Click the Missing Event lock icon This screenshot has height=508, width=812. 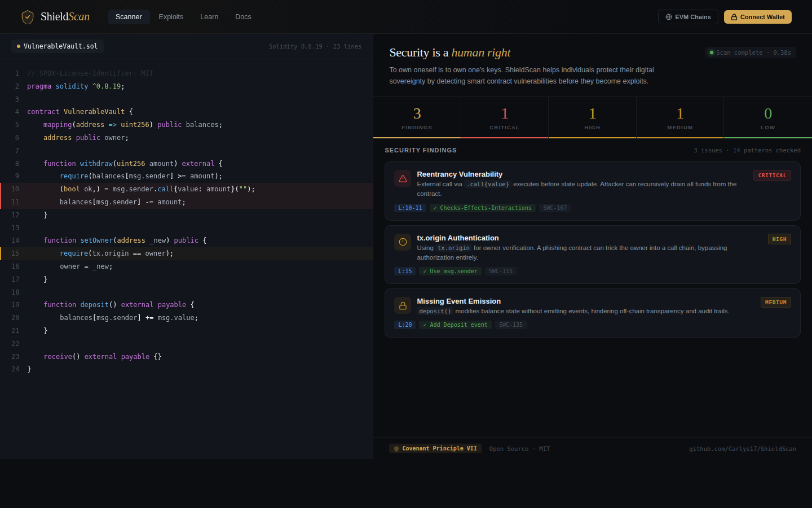click(x=403, y=305)
